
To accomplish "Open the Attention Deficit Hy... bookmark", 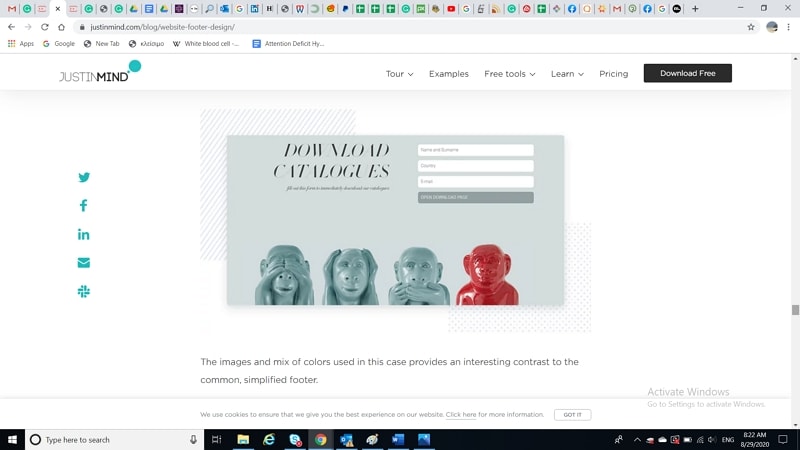I will [288, 43].
